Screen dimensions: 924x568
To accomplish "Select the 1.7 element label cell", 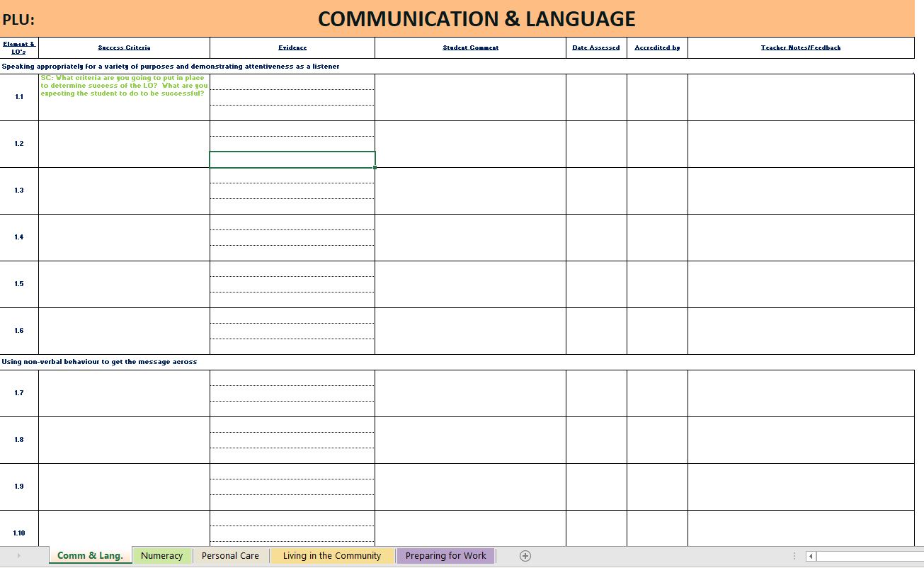I will (19, 393).
